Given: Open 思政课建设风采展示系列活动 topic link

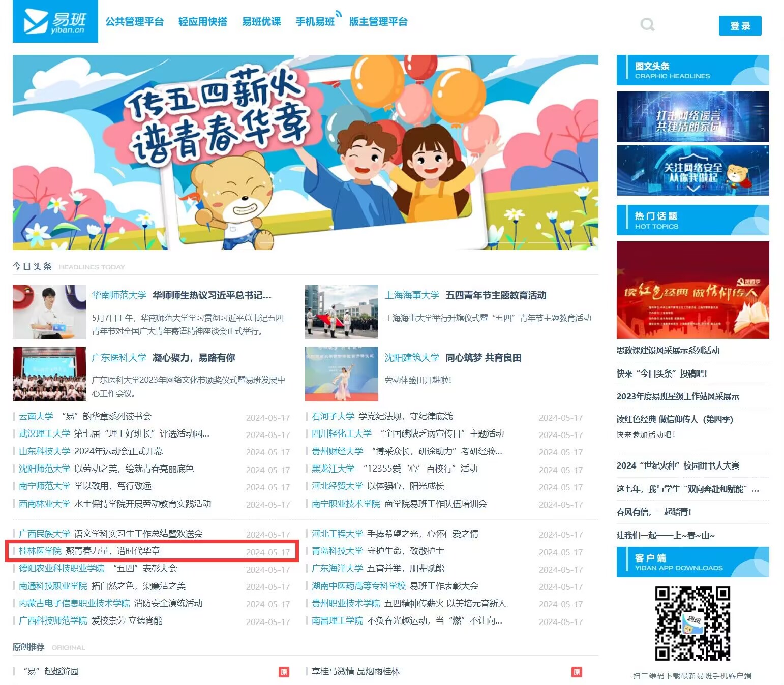Looking at the screenshot, I should pos(668,350).
